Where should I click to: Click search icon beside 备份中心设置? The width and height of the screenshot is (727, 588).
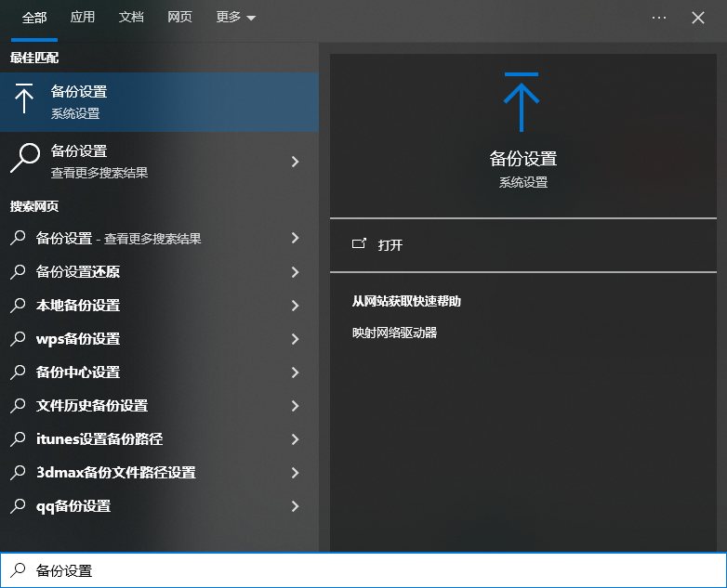(18, 372)
